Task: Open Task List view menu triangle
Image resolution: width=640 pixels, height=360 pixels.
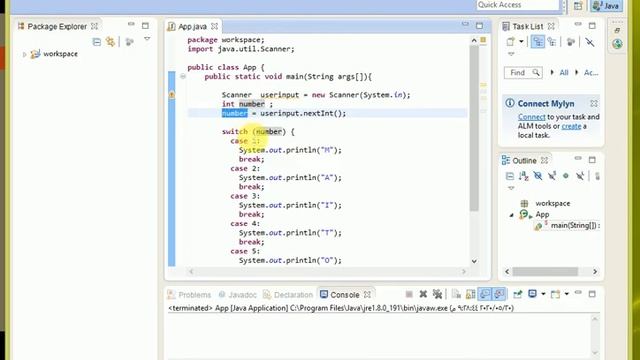Action: click(511, 54)
